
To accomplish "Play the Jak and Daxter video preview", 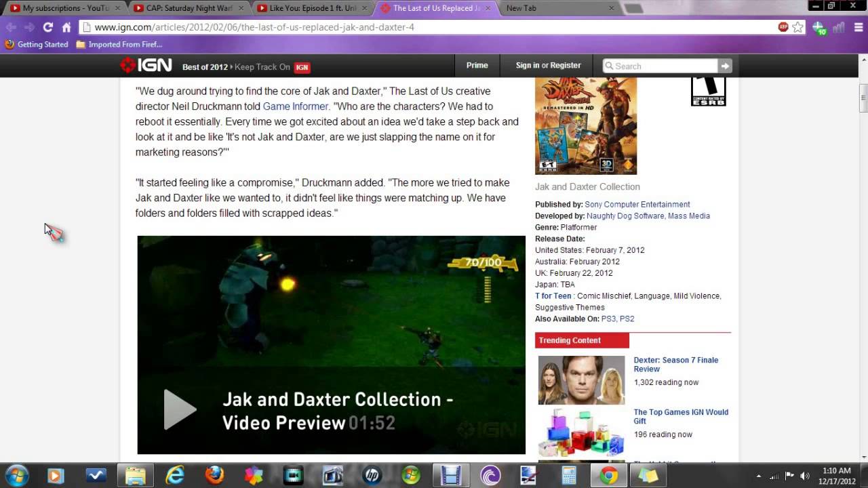I will click(x=180, y=409).
